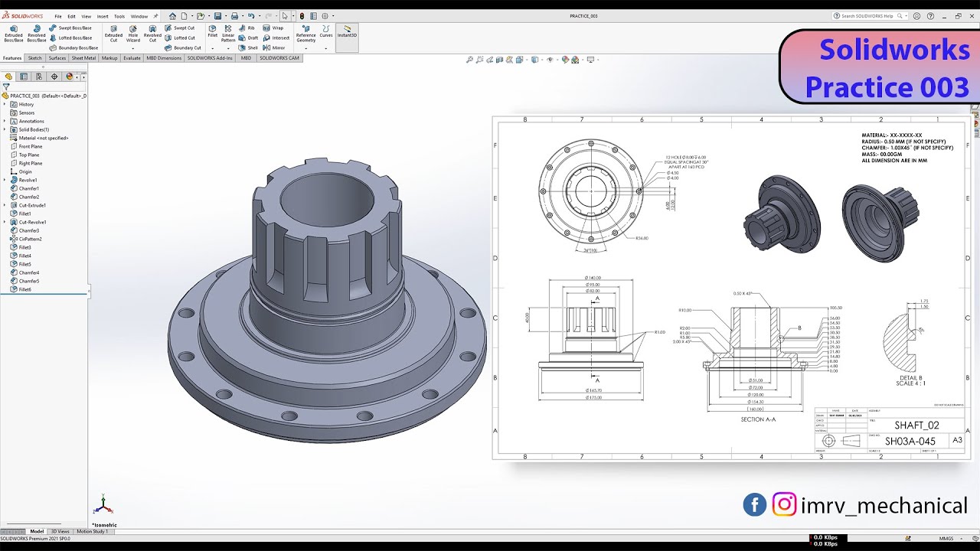Choose the Intersect tool

pos(276,37)
